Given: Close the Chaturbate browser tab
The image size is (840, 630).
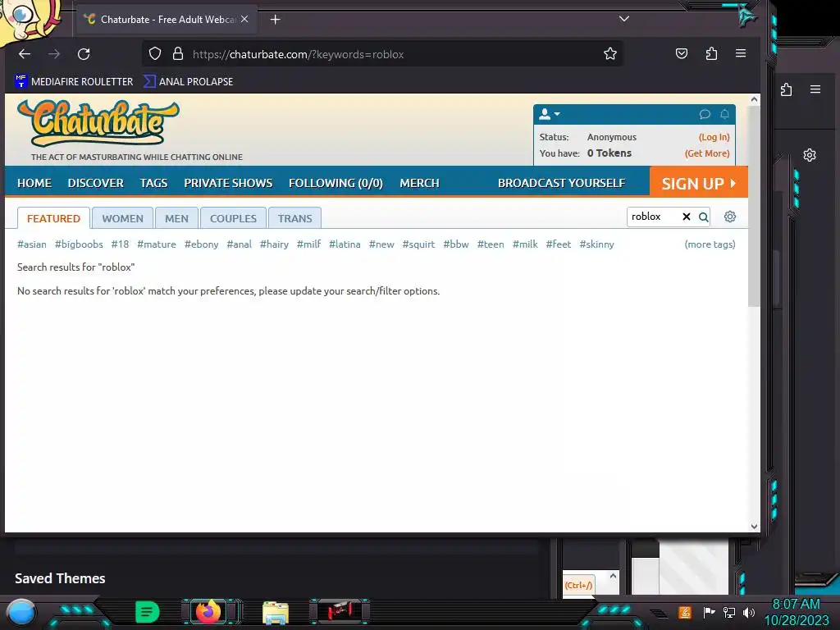Looking at the screenshot, I should (244, 19).
